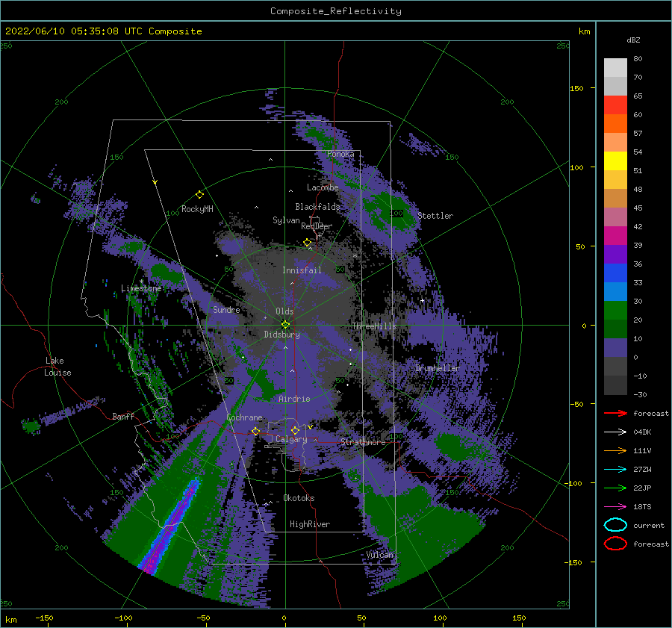Select the purple 10 dBZ color swatch
The image size is (672, 628).
[615, 347]
